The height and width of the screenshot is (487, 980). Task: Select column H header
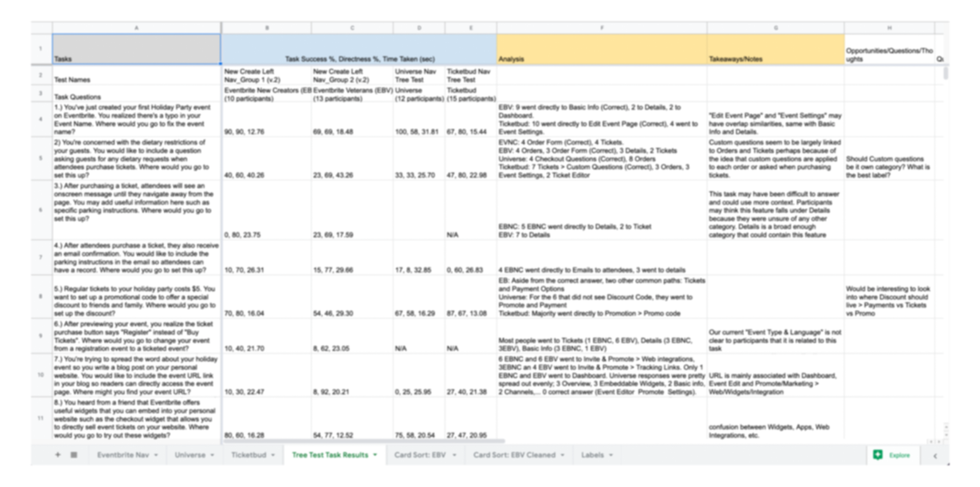coord(889,28)
